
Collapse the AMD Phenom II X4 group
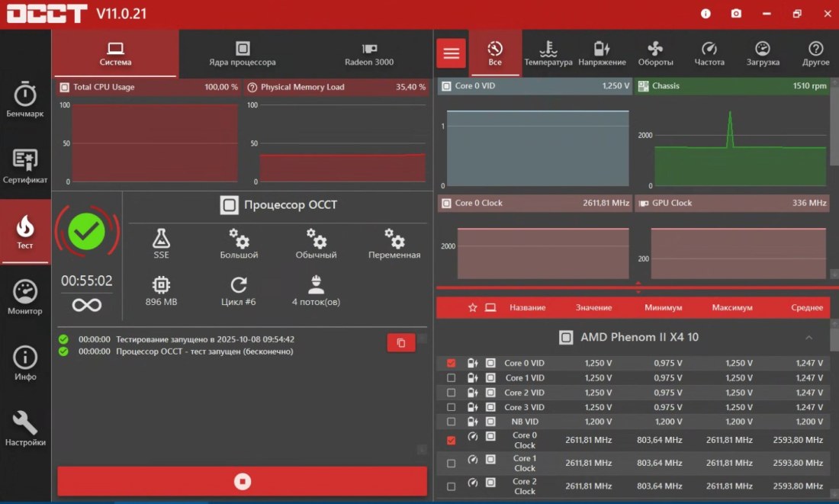tap(808, 338)
